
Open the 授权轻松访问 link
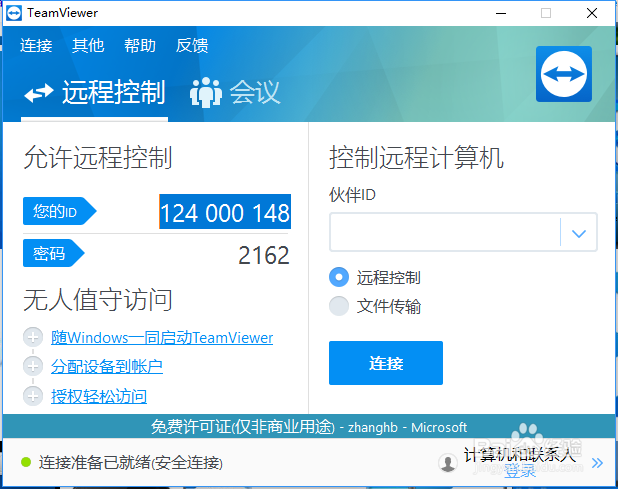pos(99,396)
